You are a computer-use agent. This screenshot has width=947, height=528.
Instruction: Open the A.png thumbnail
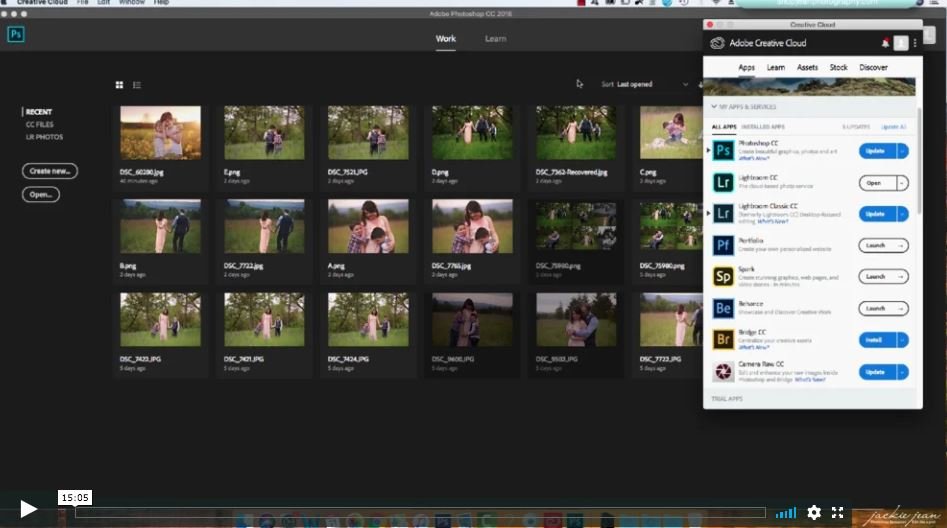(368, 226)
